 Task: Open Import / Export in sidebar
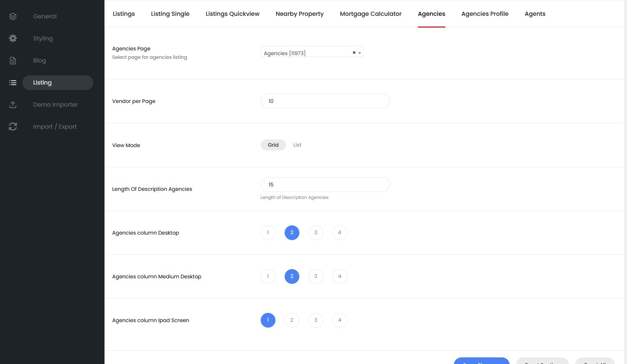(55, 127)
